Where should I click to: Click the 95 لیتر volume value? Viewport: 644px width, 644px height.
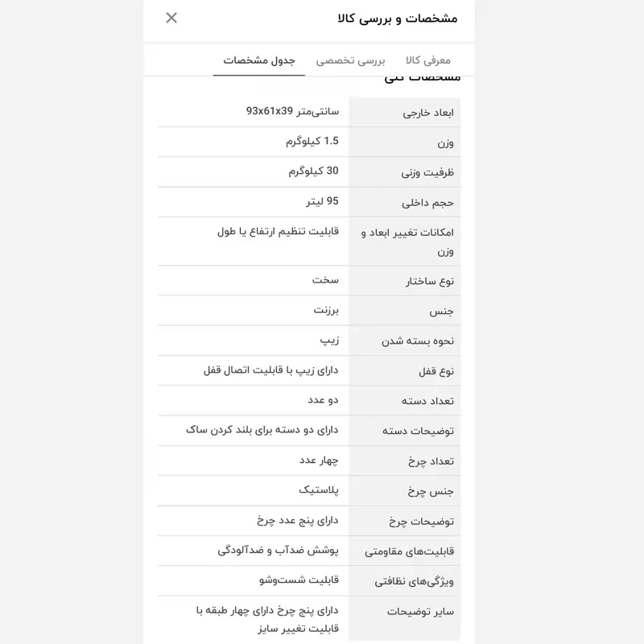(x=323, y=201)
